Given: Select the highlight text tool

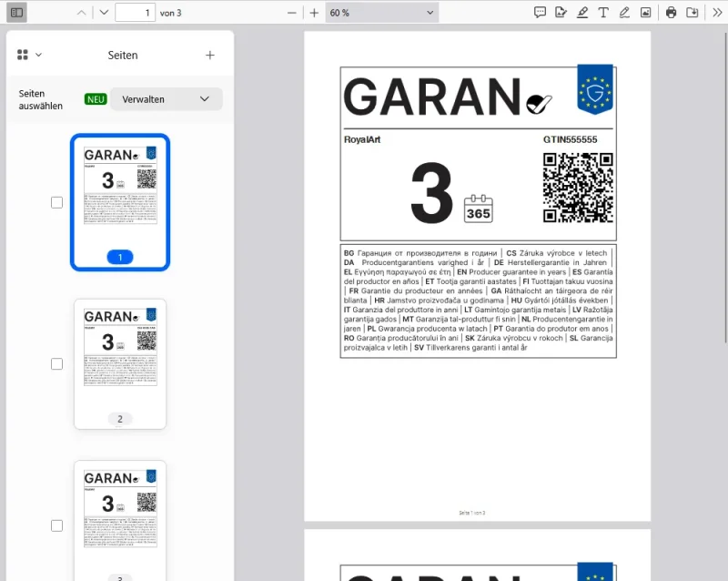Looking at the screenshot, I should pyautogui.click(x=582, y=13).
